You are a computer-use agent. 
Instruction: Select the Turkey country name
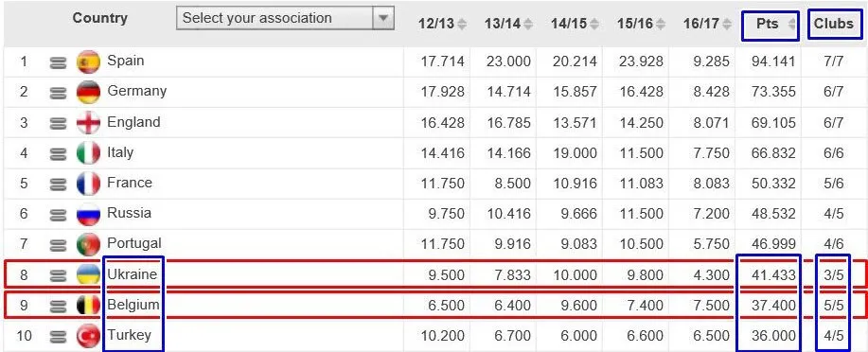(x=129, y=335)
